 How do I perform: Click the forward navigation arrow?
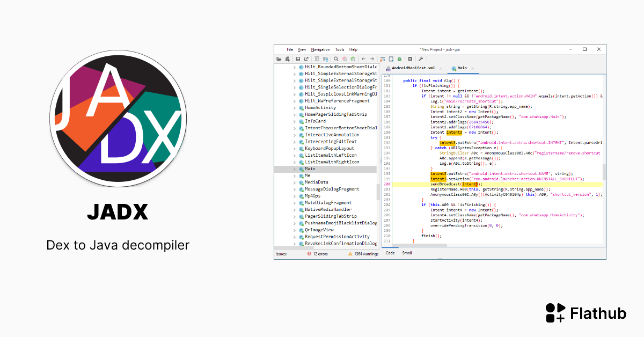(372, 59)
